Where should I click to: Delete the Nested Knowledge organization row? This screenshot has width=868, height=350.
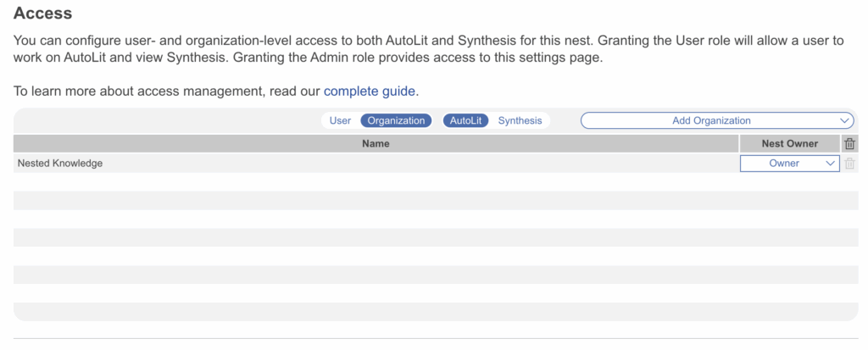[x=849, y=164]
